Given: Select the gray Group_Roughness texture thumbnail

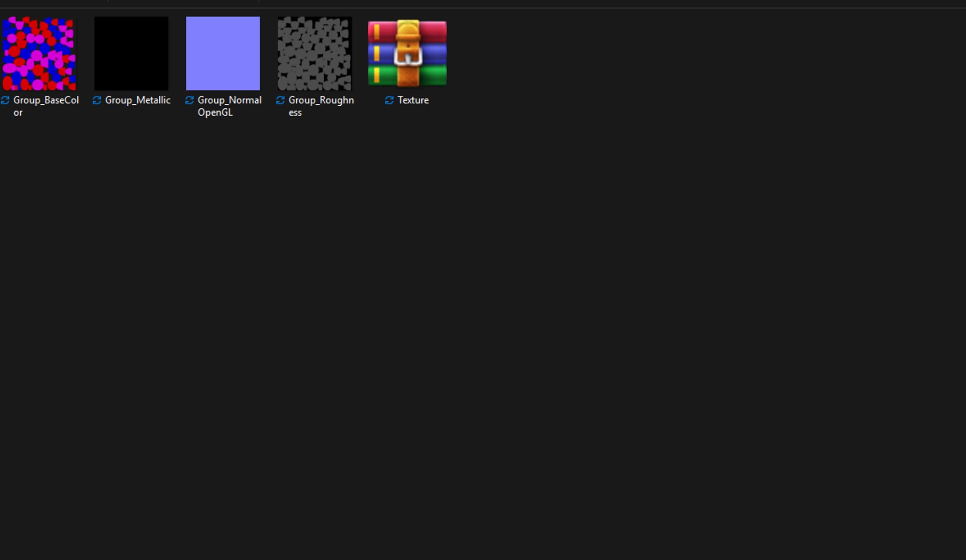Looking at the screenshot, I should click(314, 53).
